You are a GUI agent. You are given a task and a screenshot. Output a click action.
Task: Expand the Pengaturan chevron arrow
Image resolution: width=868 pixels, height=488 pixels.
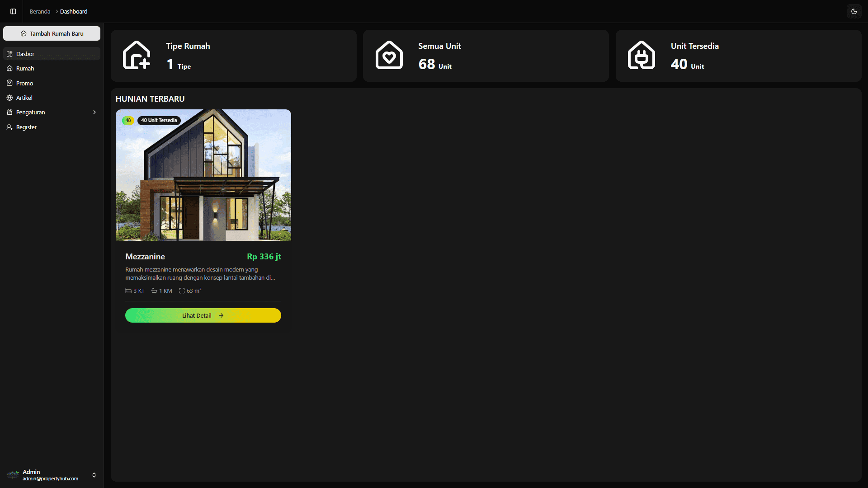(94, 112)
